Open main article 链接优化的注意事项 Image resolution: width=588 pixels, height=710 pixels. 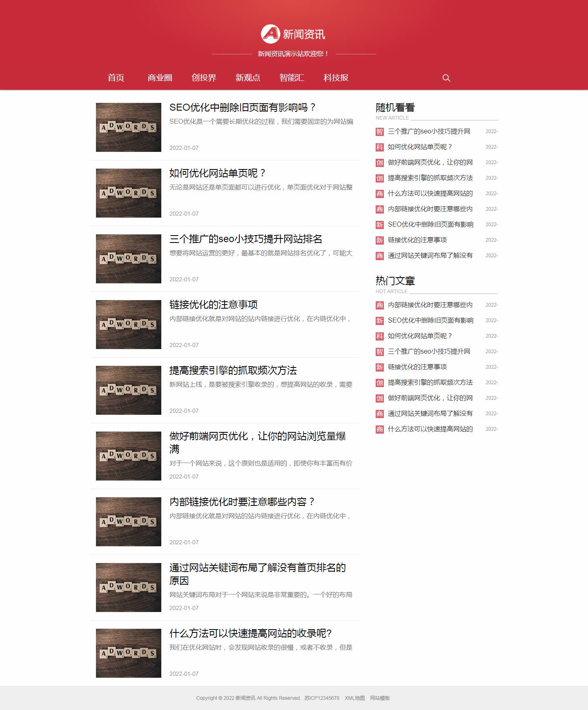point(214,305)
